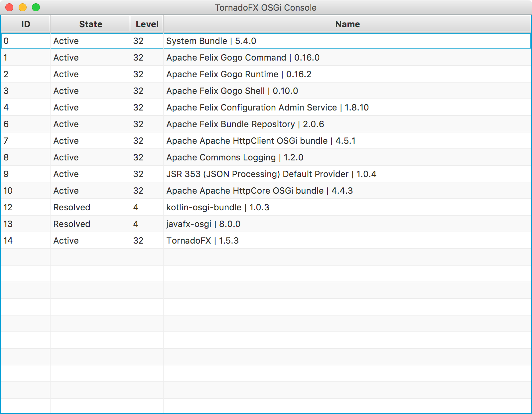Select ID cell 1 of Gogo Command
The height and width of the screenshot is (414, 532).
coord(26,58)
